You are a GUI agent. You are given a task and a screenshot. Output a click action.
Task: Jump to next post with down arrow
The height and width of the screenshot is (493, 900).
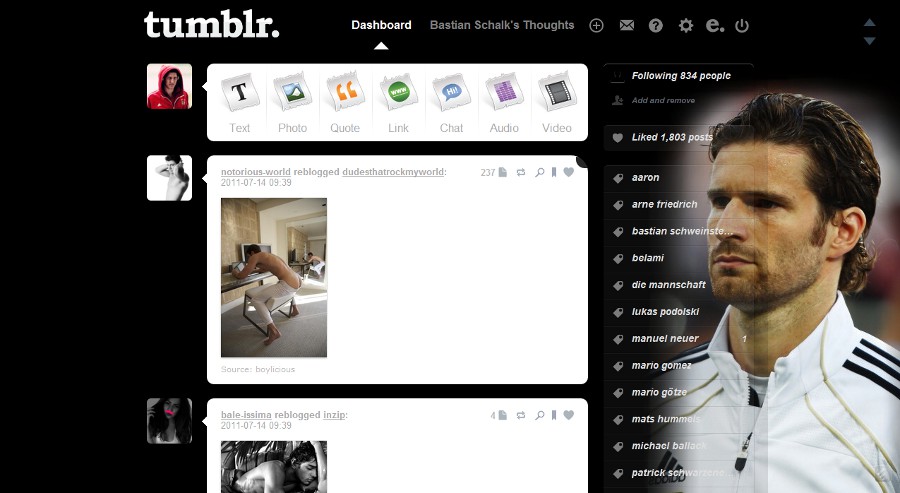(870, 41)
